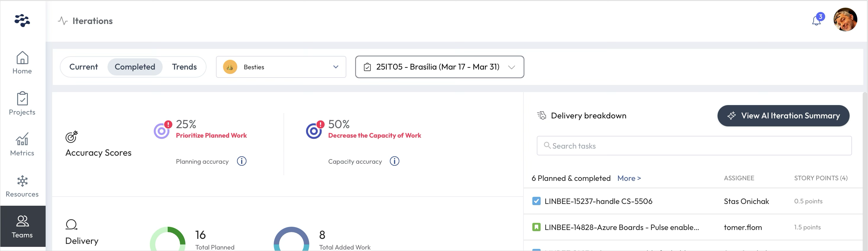The height and width of the screenshot is (251, 868).
Task: Click the ASSIGNEE column header
Action: [x=739, y=178]
